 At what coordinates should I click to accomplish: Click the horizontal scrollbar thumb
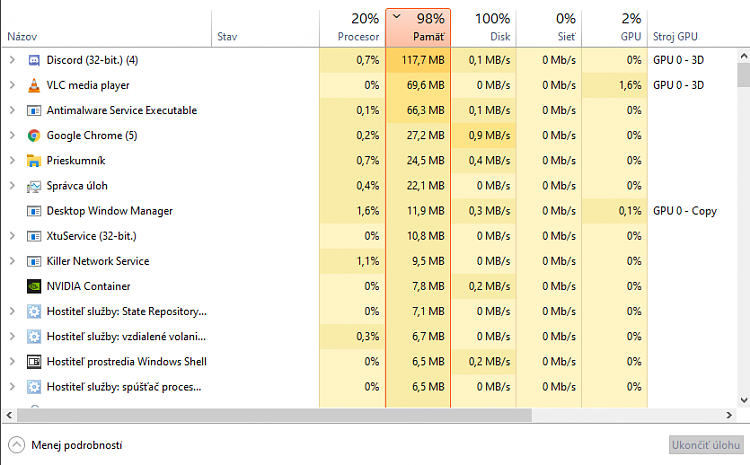click(275, 415)
